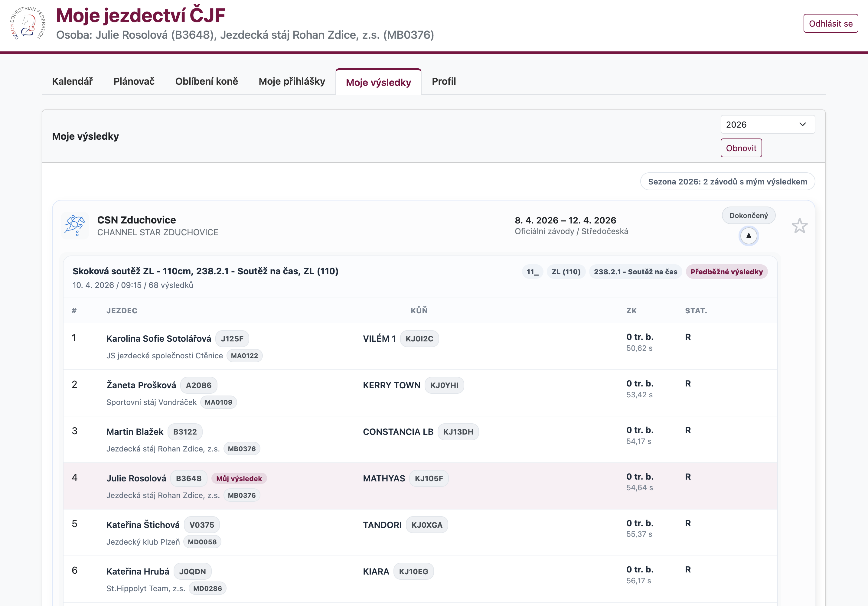Screen dimensions: 868x606
Task: Click the Můj výsledek tag
Action: 239,478
